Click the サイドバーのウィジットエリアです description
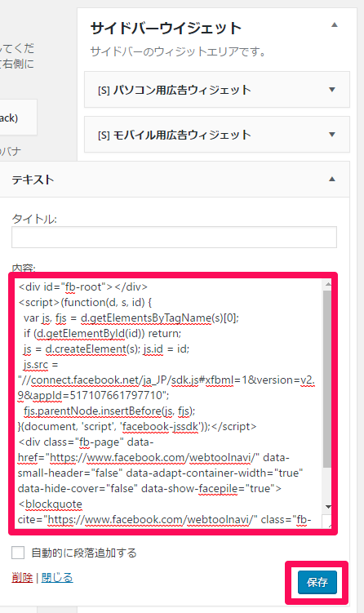The width and height of the screenshot is (364, 613). 178,51
